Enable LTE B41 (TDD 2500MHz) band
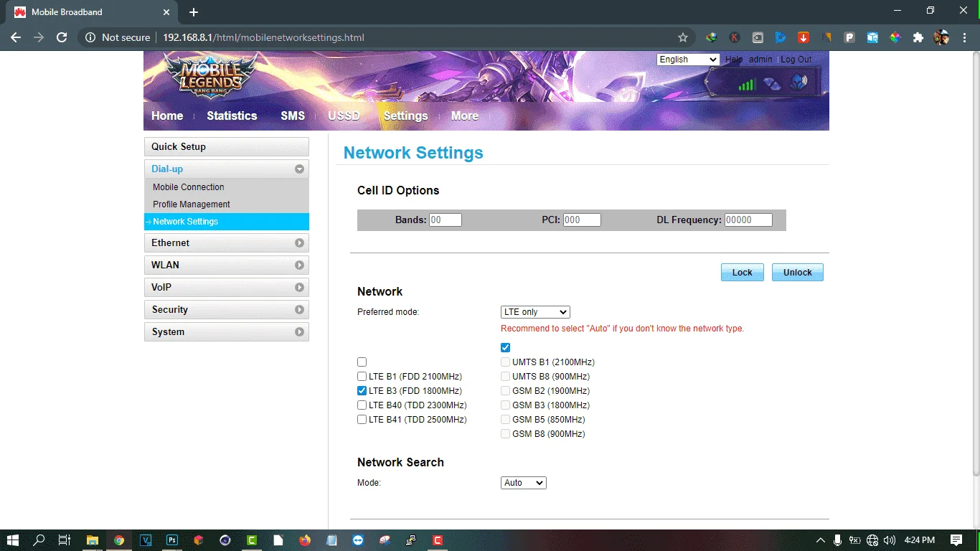980x551 pixels. pyautogui.click(x=362, y=420)
